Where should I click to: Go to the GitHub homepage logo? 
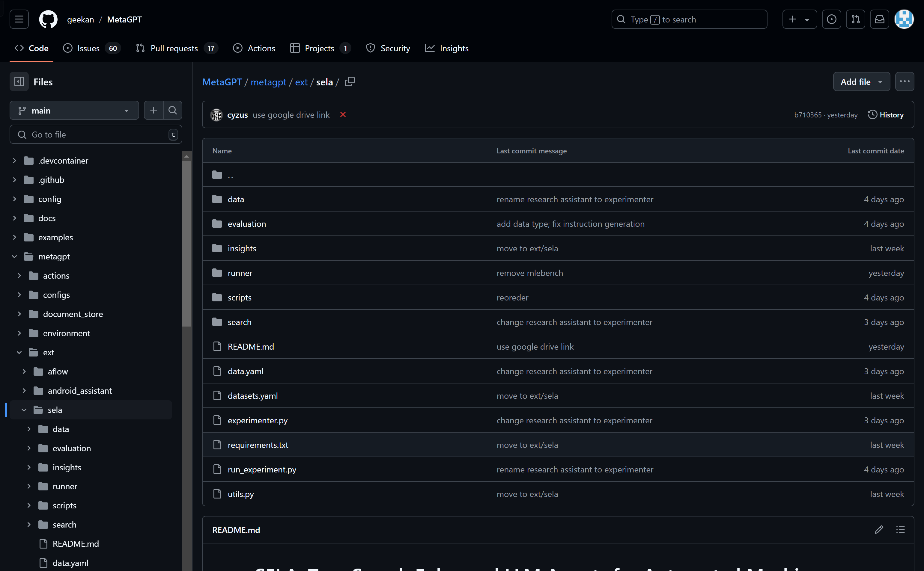[x=48, y=19]
